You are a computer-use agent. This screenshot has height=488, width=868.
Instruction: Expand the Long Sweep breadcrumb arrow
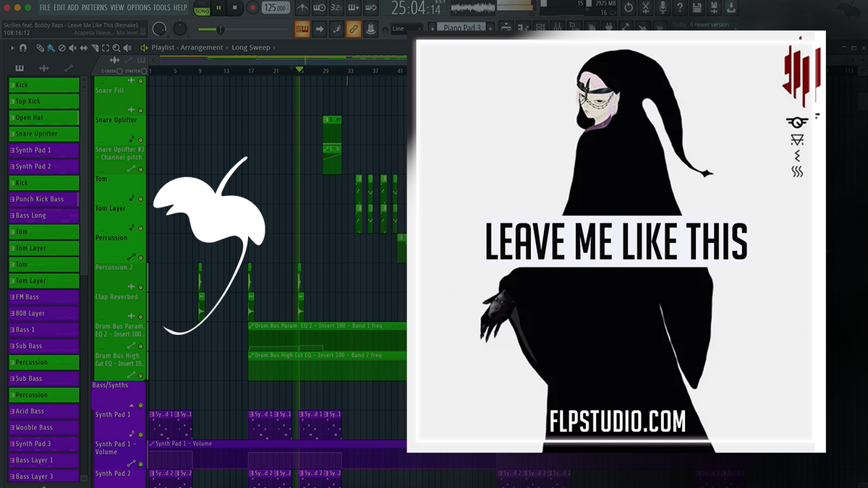(x=275, y=48)
